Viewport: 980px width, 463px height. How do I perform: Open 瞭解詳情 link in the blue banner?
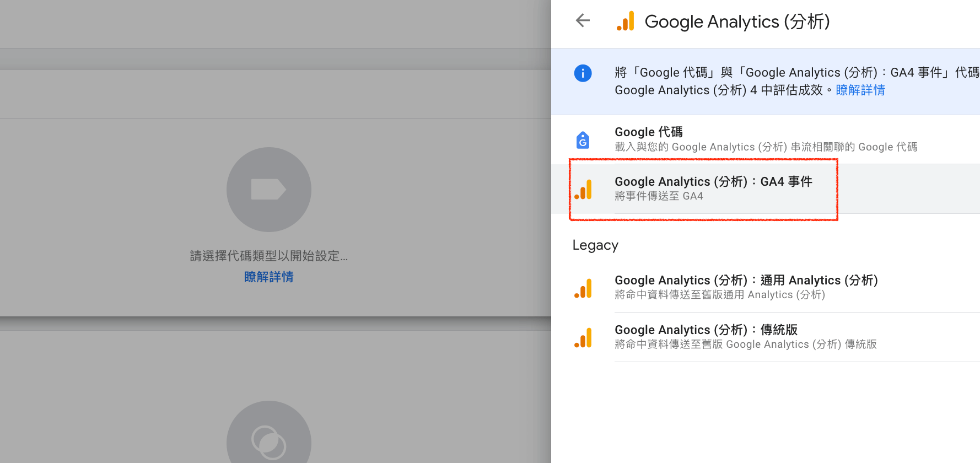coord(860,90)
